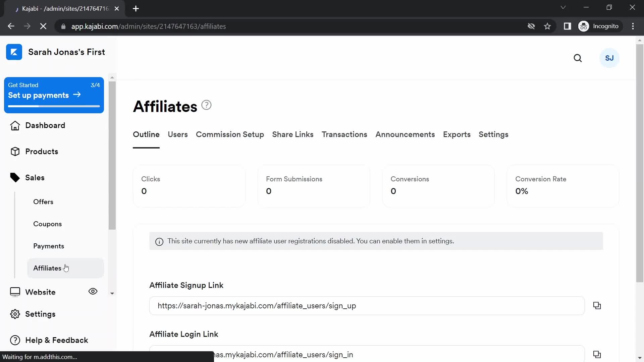Open the search magnifier icon
Image resolution: width=644 pixels, height=362 pixels.
click(578, 58)
